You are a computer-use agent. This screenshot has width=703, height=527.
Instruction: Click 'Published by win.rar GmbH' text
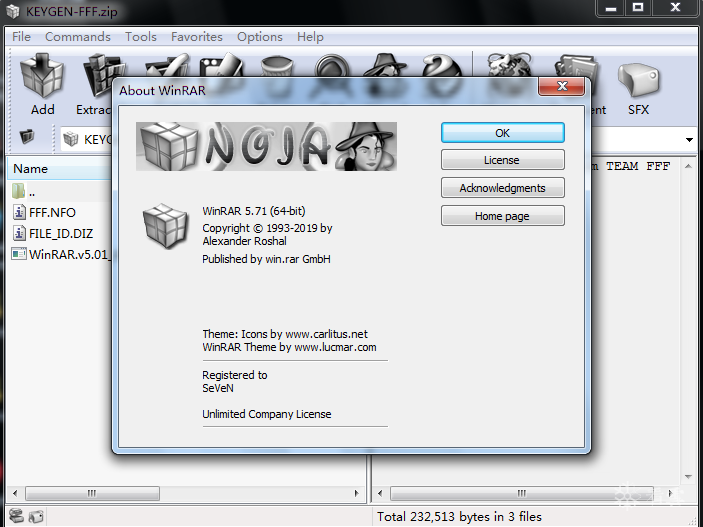pos(266,259)
